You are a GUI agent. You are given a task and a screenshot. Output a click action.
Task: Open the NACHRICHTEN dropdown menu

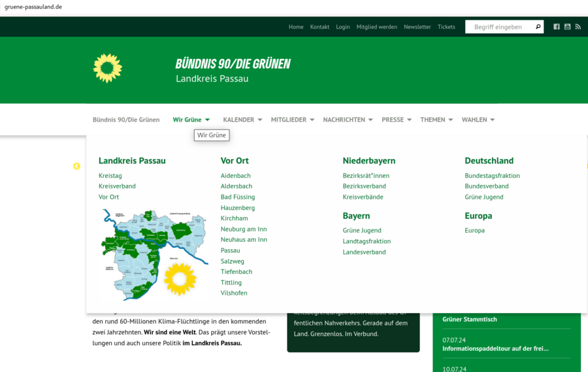pos(348,120)
